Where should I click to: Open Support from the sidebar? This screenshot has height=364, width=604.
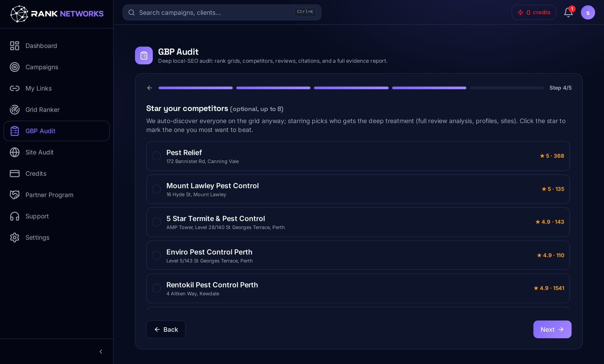[x=57, y=216]
